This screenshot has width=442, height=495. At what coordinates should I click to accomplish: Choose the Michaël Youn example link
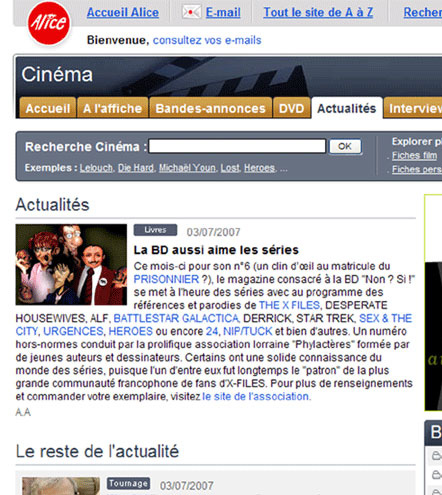pos(187,168)
